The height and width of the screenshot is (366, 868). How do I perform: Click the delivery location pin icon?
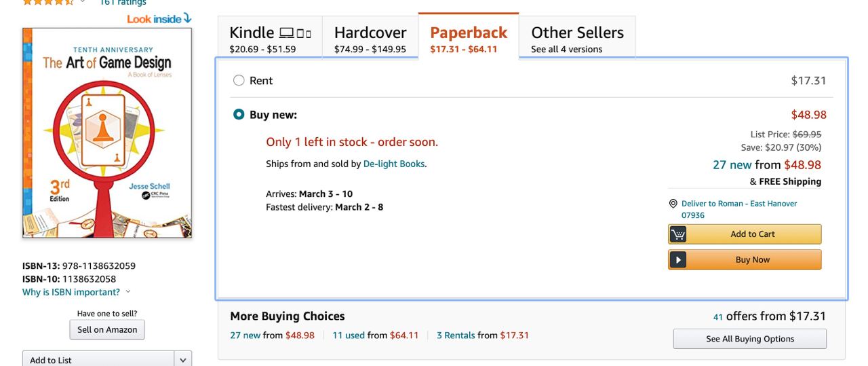point(673,204)
